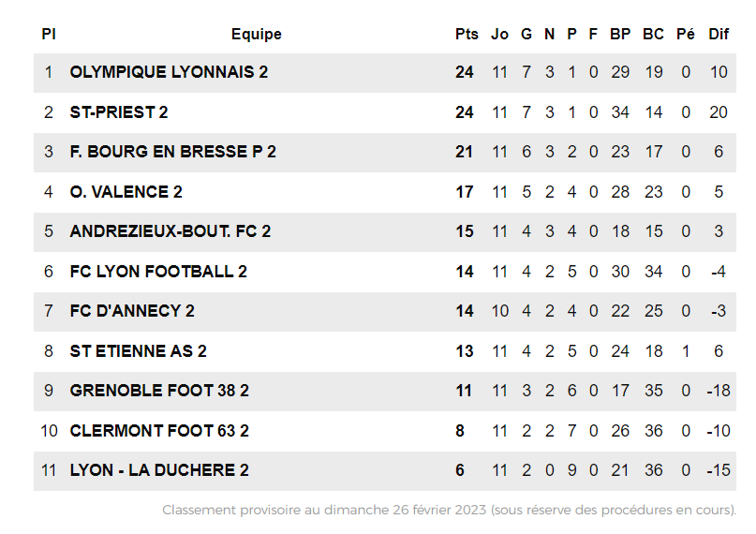Click the Equipe column header
The image size is (756, 534).
point(256,34)
